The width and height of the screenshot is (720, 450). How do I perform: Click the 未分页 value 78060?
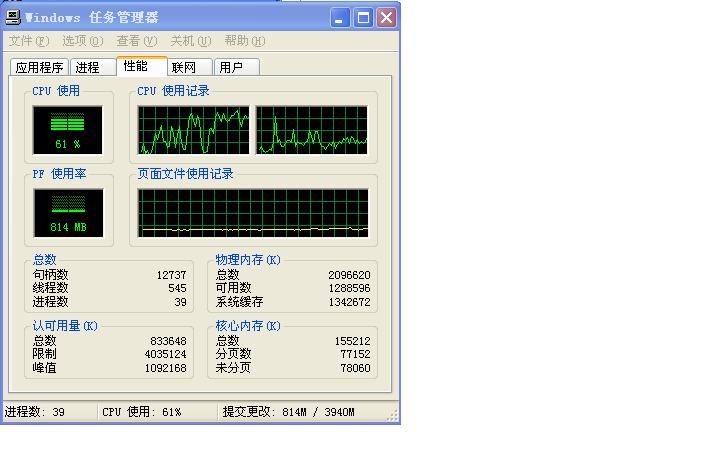[x=355, y=368]
